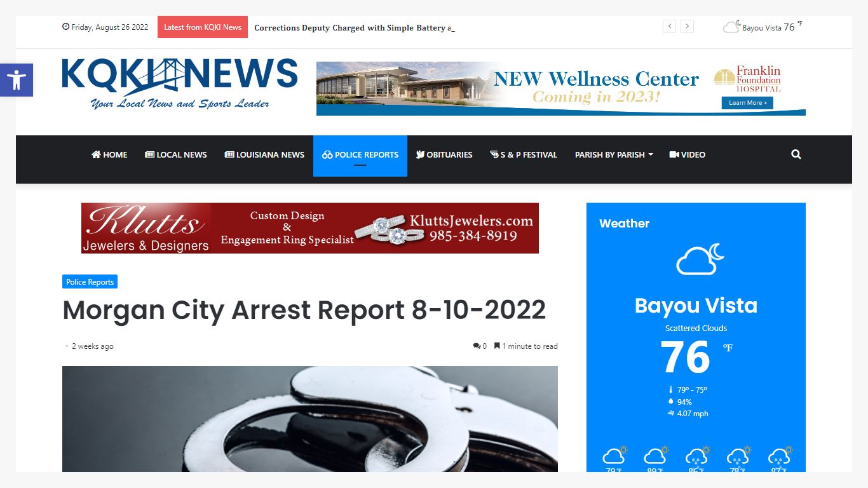Click the comments bubble icon showing 0
Screen dimensions: 868x488
tap(477, 346)
